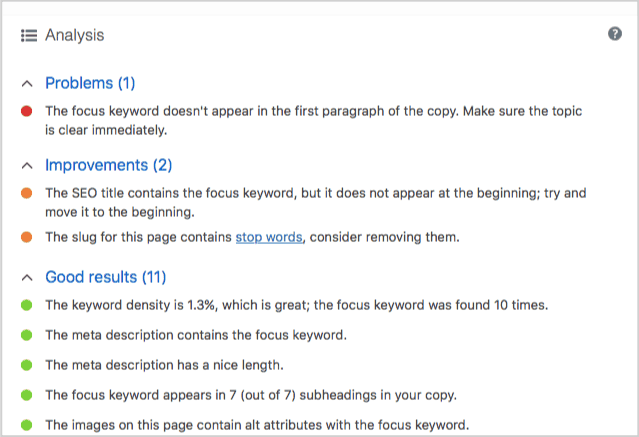
Task: Click green bullet for meta description contains keyword
Action: [x=26, y=335]
